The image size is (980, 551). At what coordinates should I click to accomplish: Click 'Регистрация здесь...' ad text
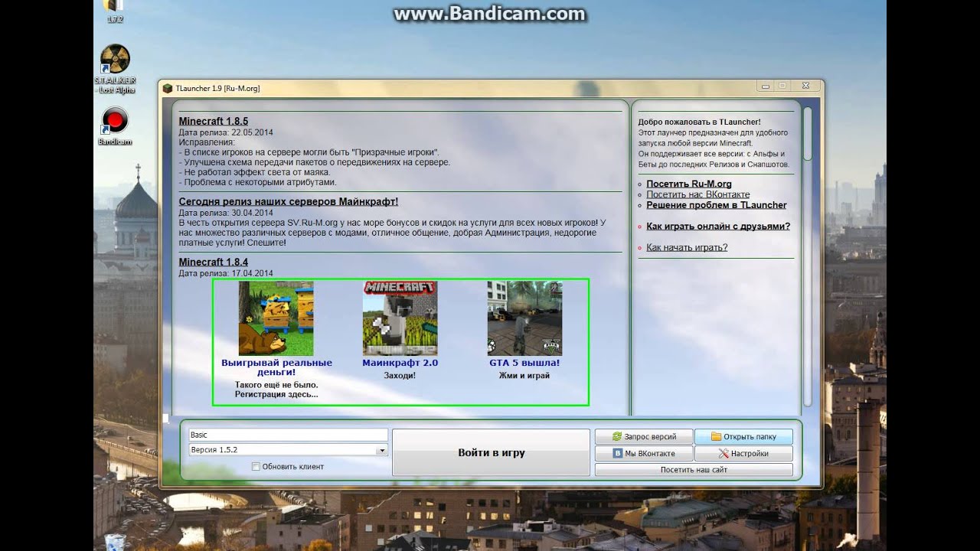point(276,394)
